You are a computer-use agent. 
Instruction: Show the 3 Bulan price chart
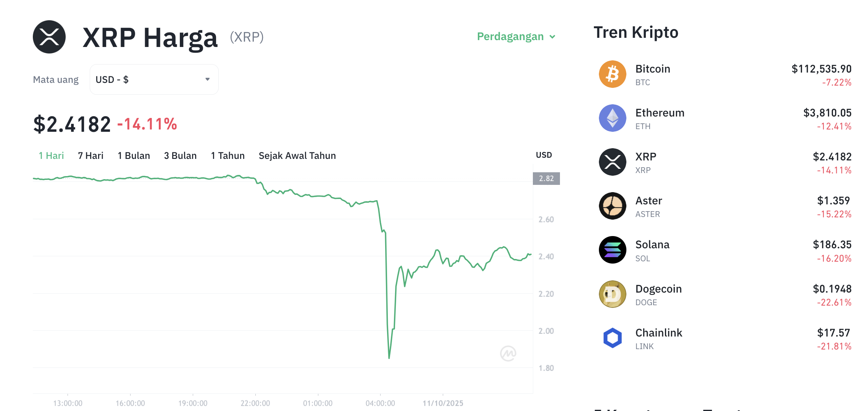[x=180, y=156]
